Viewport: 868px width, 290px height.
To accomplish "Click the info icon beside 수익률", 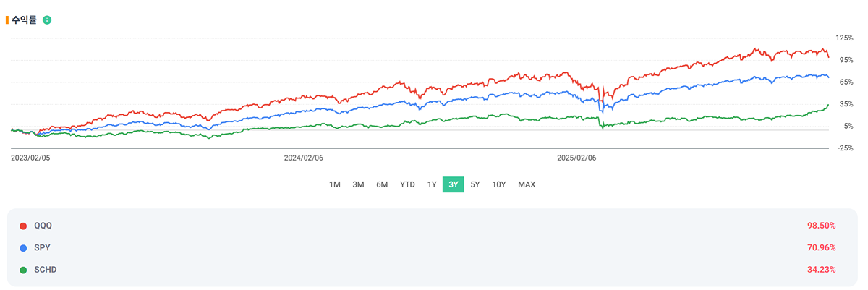I will [47, 20].
